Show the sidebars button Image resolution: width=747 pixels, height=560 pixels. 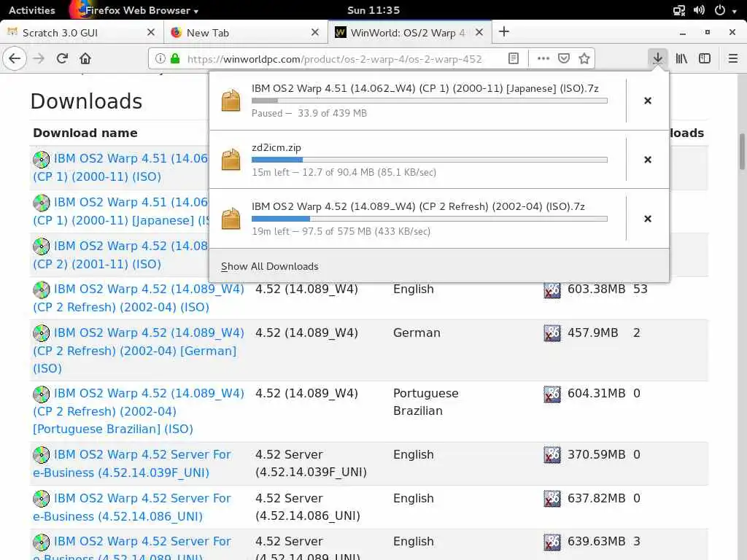[x=704, y=58]
